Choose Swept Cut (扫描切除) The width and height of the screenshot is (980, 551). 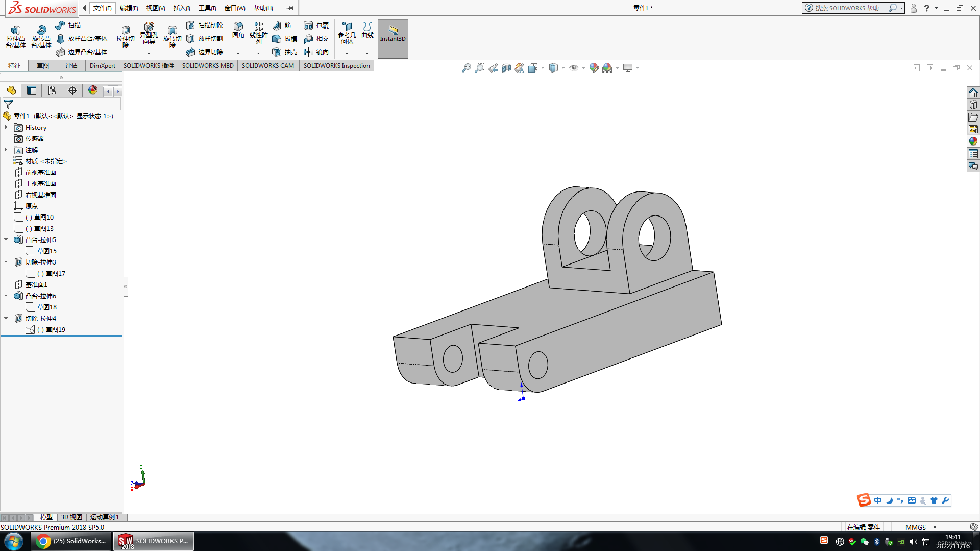205,25
